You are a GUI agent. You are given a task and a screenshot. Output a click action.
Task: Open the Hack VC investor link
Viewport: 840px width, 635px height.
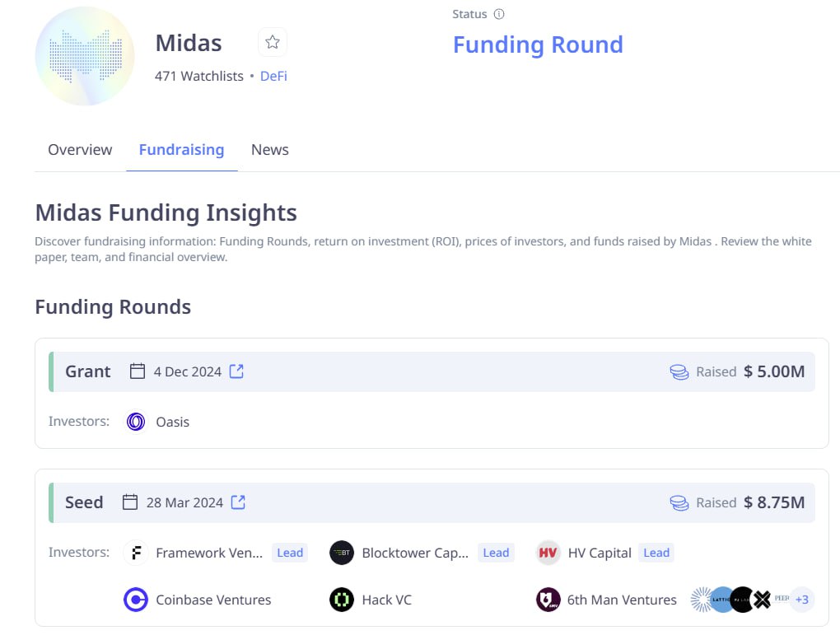387,600
